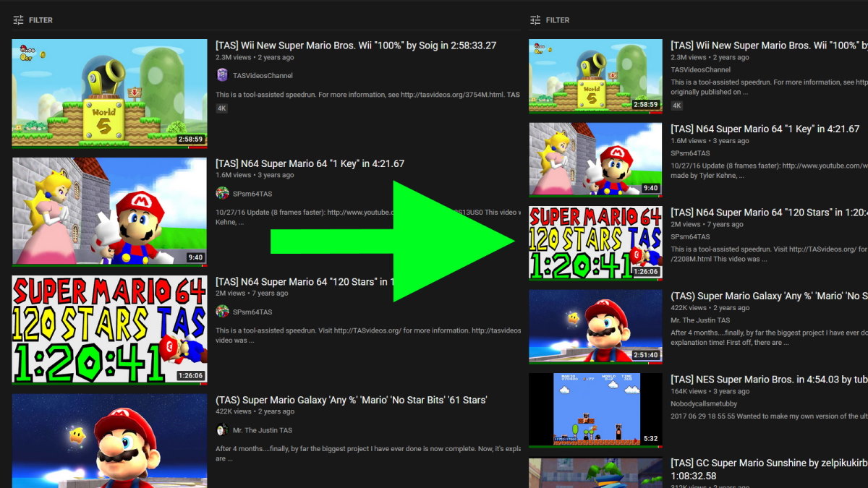Click TASVideosChannel channel name in right panel

pyautogui.click(x=701, y=69)
